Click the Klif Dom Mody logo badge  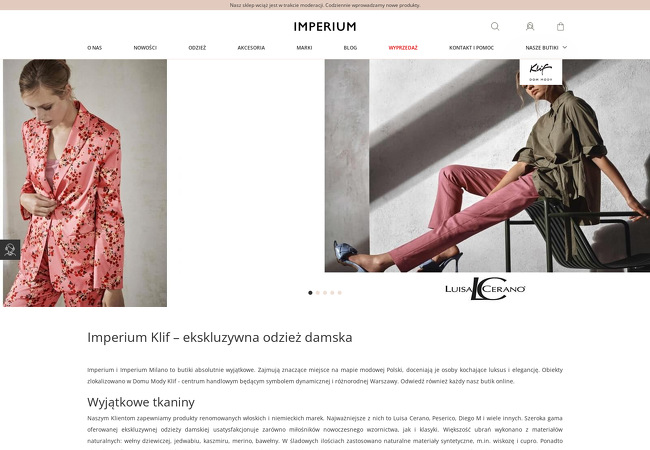[541, 72]
